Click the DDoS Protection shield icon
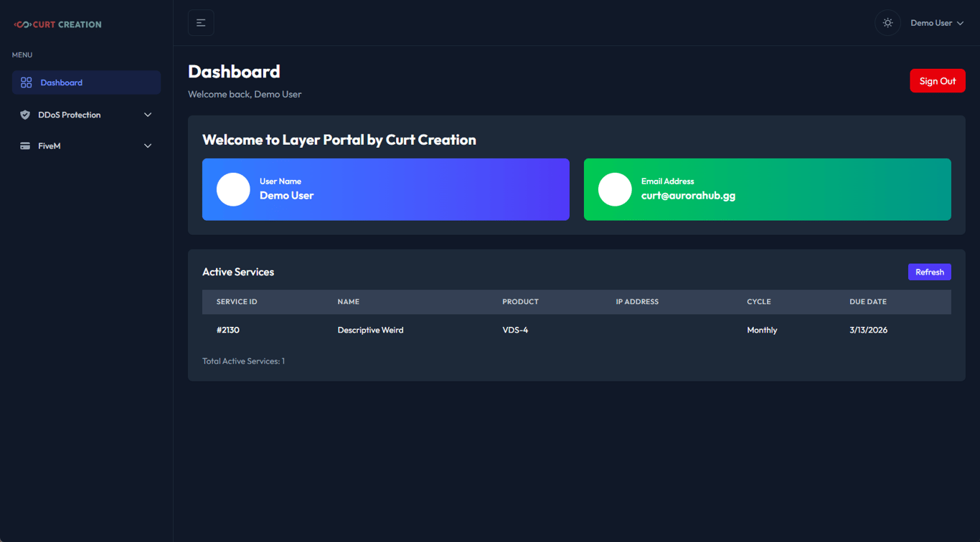Image resolution: width=980 pixels, height=542 pixels. coord(25,115)
